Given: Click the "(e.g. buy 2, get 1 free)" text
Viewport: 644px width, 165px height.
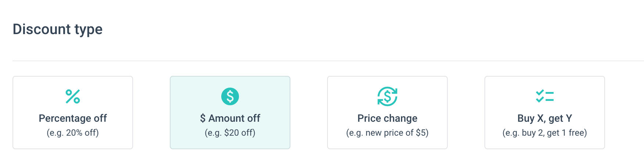Looking at the screenshot, I should click(x=545, y=133).
